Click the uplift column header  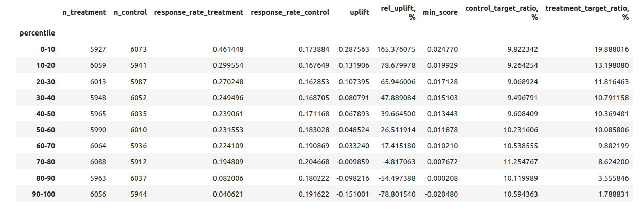tap(359, 12)
